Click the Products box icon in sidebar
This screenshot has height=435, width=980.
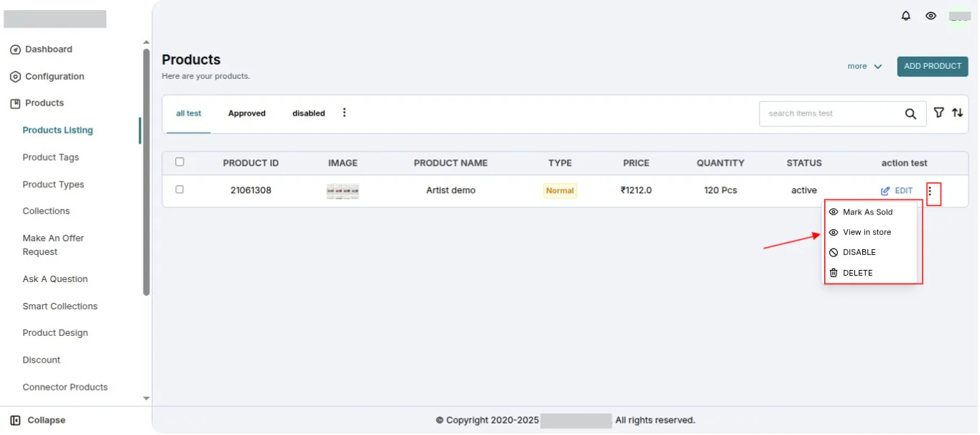15,103
